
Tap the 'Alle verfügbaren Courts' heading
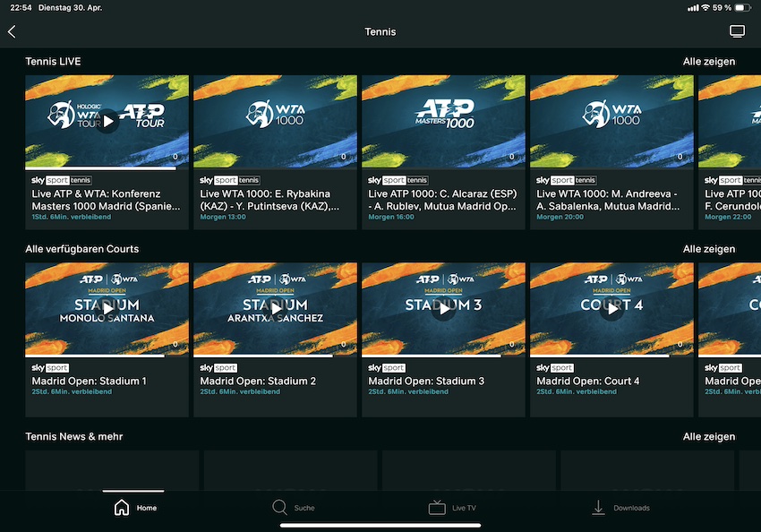coord(82,249)
